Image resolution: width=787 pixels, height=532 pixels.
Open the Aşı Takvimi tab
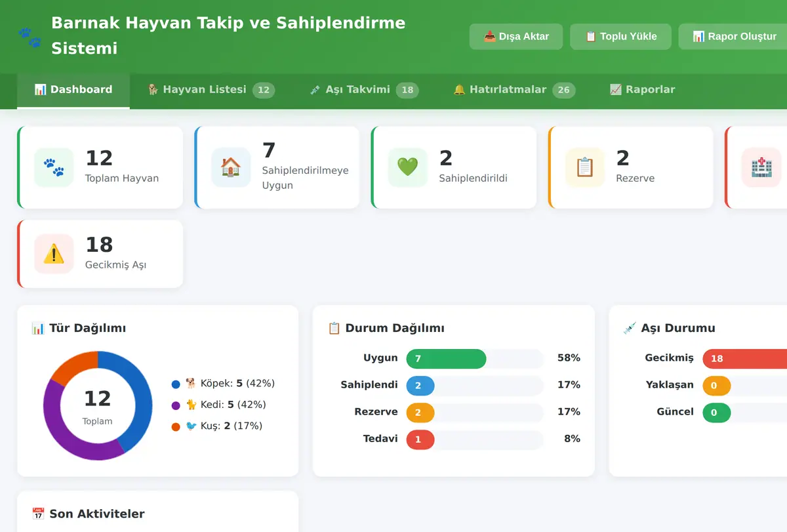point(364,91)
